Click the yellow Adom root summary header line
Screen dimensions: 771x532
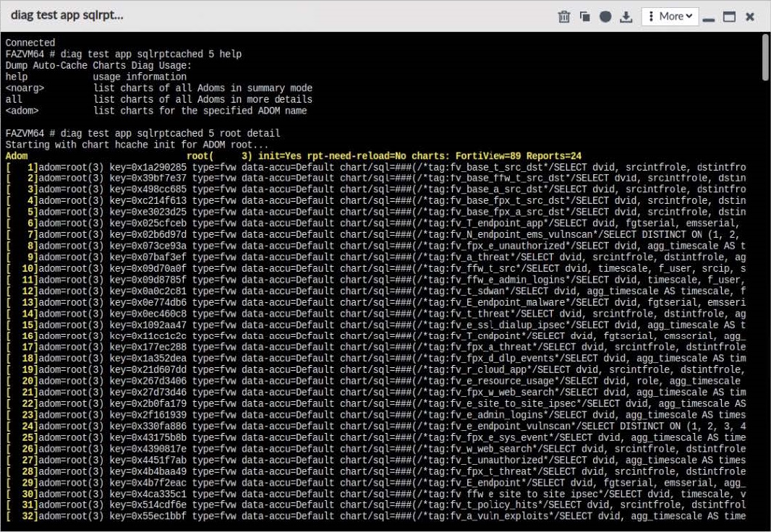coord(294,156)
